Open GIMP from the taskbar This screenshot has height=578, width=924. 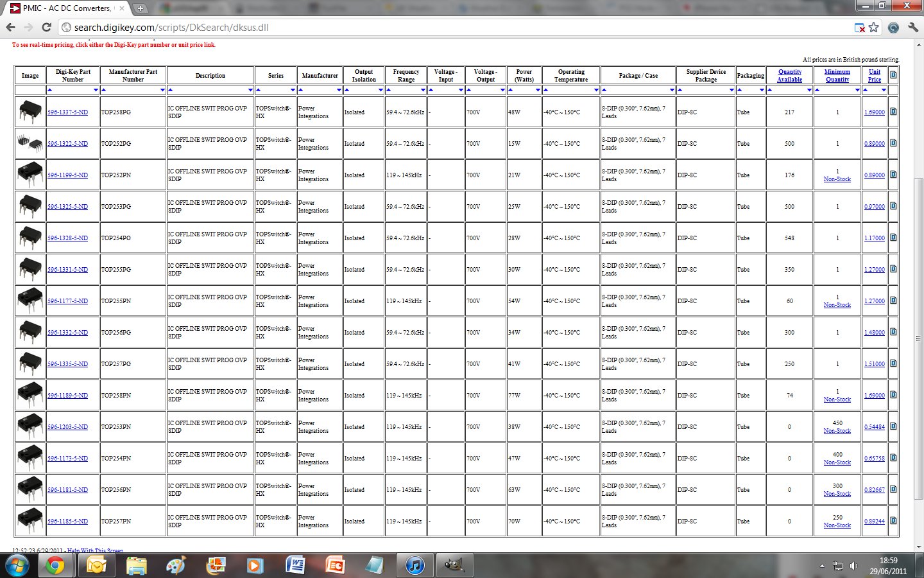coord(455,566)
